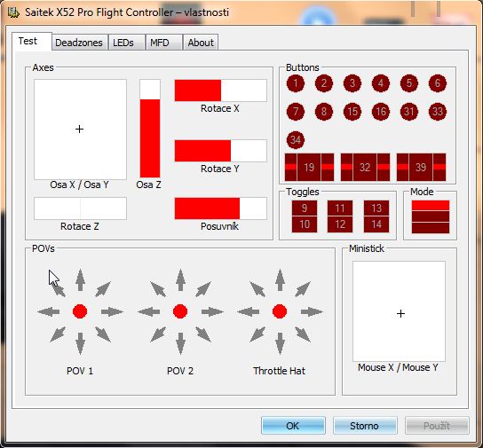Click the Ministick Mouse X / Mouse Y box
483x448 pixels.
(x=399, y=311)
